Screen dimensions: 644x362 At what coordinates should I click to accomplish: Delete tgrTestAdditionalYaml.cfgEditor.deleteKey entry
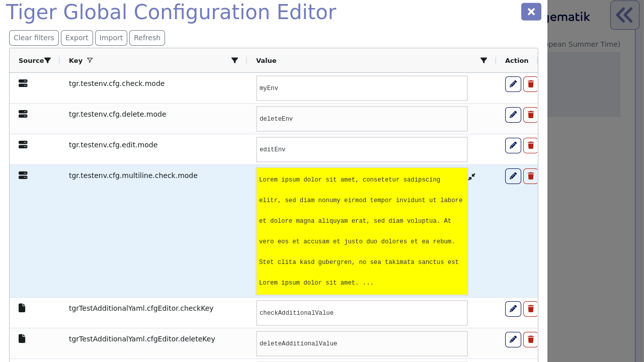click(x=531, y=339)
